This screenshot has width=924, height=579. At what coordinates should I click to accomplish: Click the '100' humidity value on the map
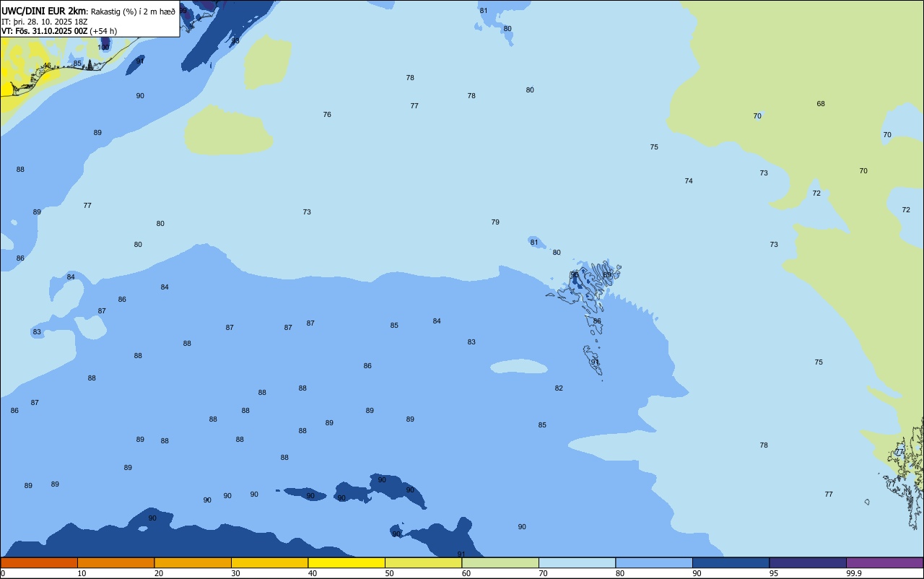click(x=104, y=48)
